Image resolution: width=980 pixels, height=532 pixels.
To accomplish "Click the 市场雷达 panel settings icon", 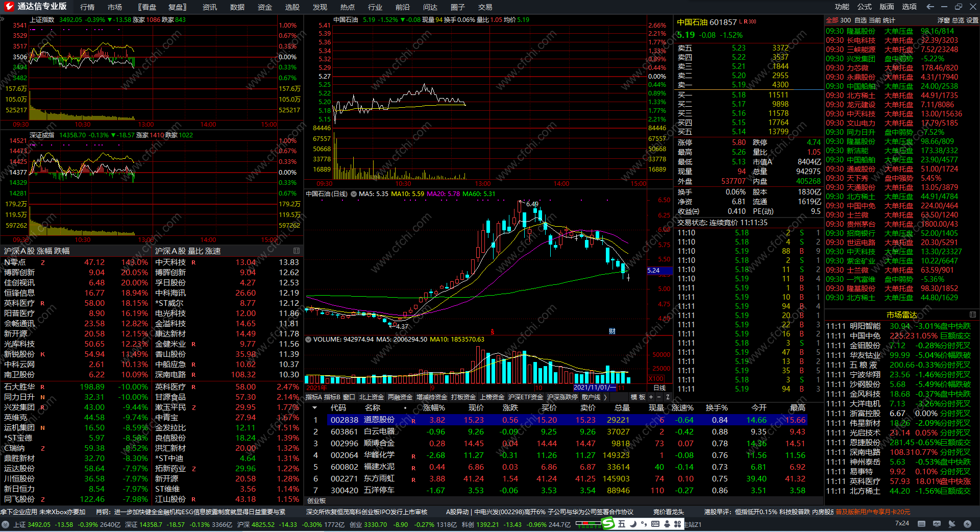I will pos(972,315).
